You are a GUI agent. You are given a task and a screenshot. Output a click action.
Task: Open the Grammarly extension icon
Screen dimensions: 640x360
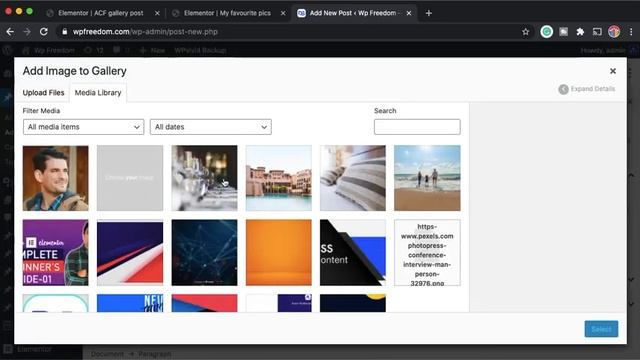pos(547,32)
